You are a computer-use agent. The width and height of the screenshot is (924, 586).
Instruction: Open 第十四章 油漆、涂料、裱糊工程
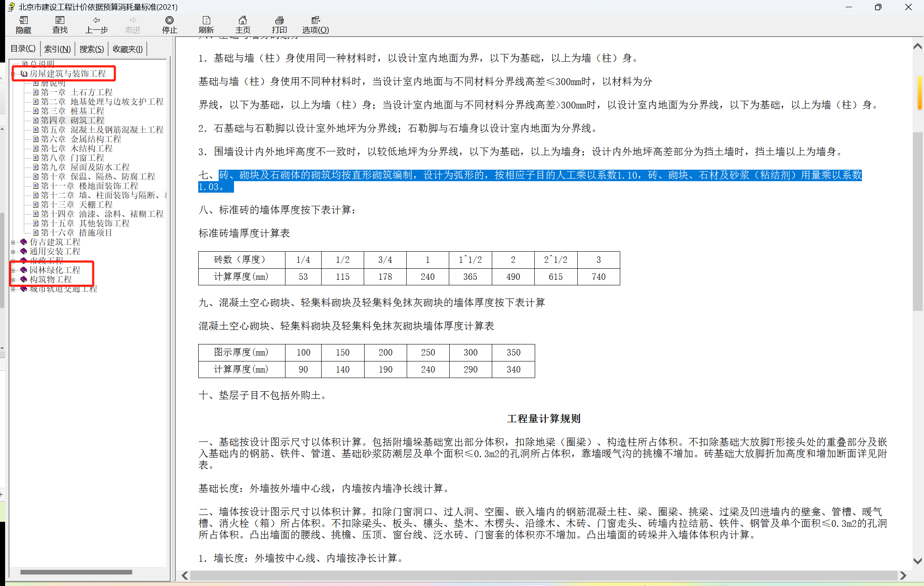coord(102,214)
